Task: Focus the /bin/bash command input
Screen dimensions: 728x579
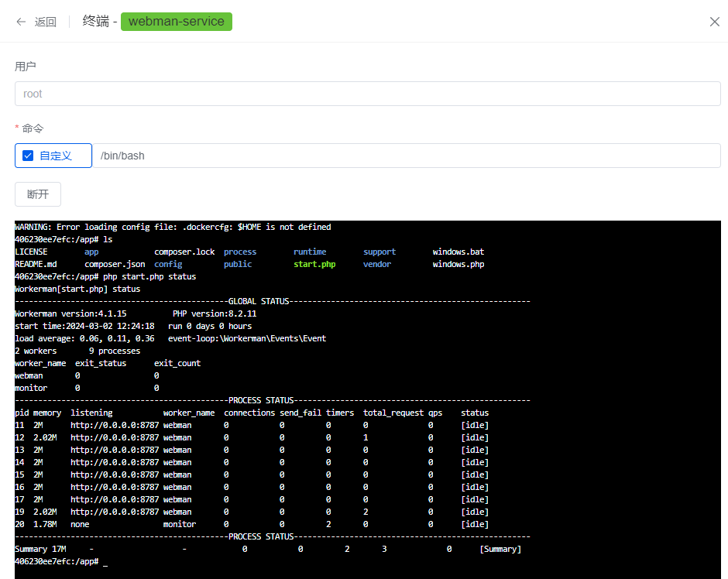Action: pyautogui.click(x=407, y=156)
